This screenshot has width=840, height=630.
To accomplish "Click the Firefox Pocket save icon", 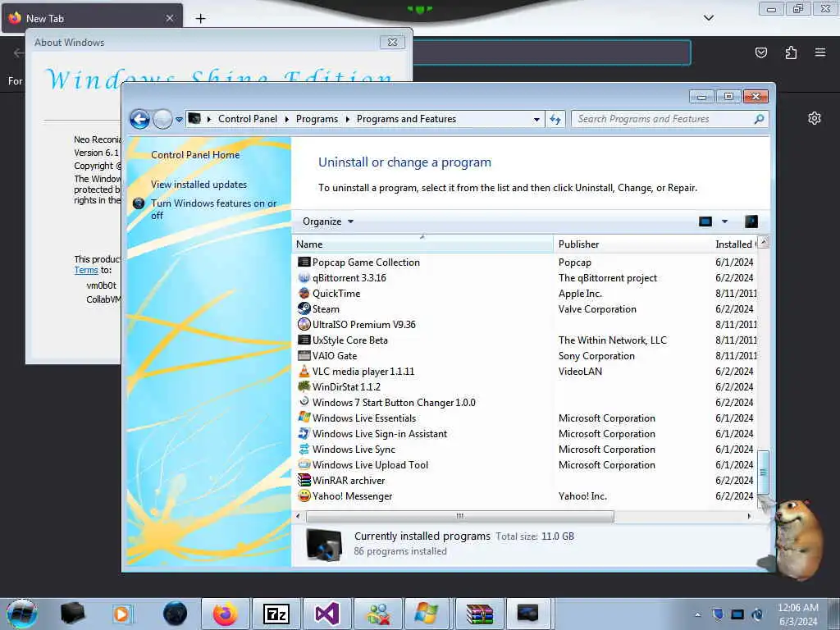I will click(x=760, y=52).
